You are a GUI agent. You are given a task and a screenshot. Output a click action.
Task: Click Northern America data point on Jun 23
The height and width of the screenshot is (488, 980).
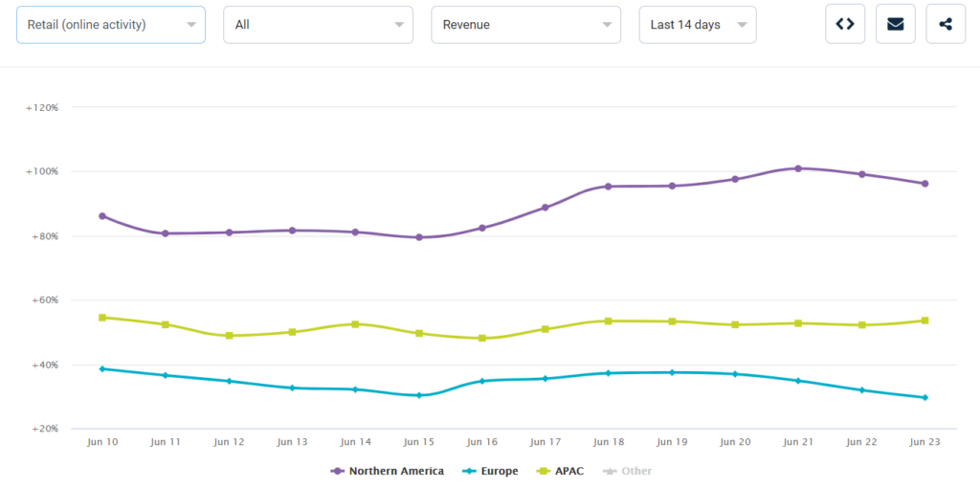925,184
